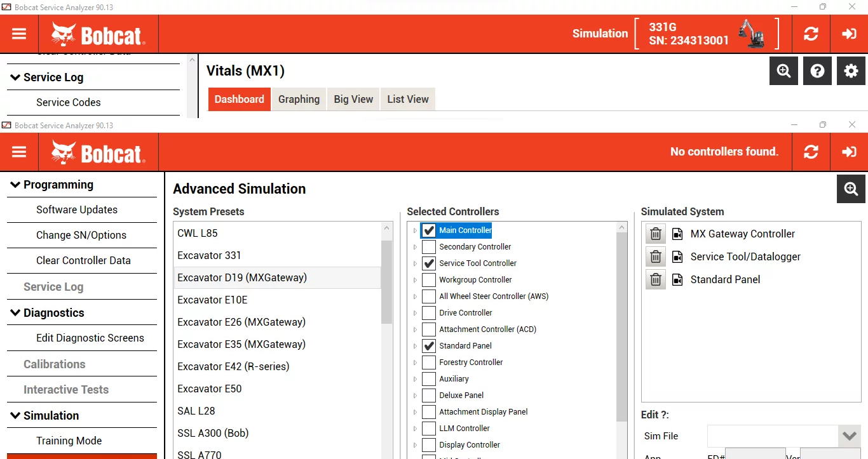Image resolution: width=868 pixels, height=459 pixels.
Task: Uncheck the Main Controller checkbox
Action: click(428, 230)
